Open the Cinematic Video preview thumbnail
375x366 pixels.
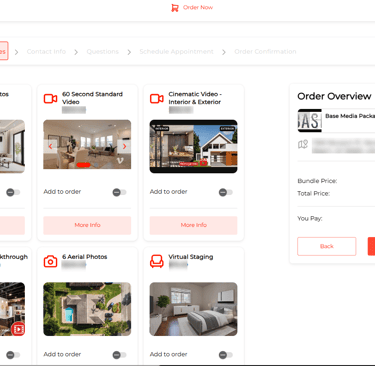tap(193, 146)
